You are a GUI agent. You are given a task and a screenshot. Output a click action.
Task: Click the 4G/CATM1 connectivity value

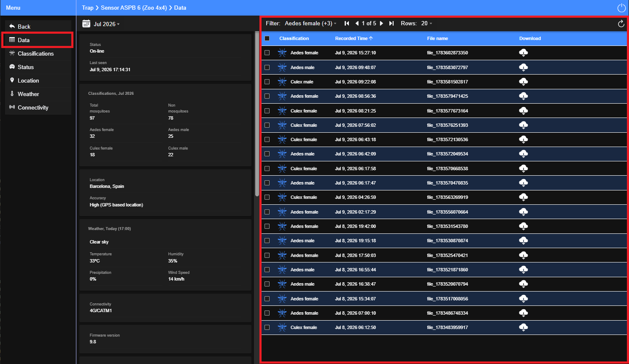click(100, 310)
